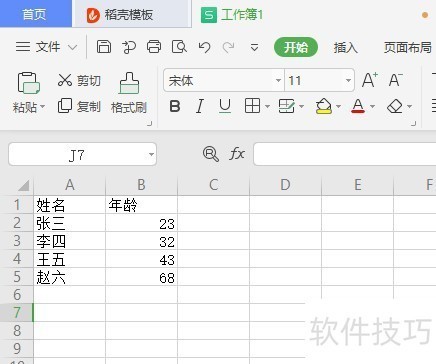Click the Paste clipboard icon

click(x=28, y=83)
